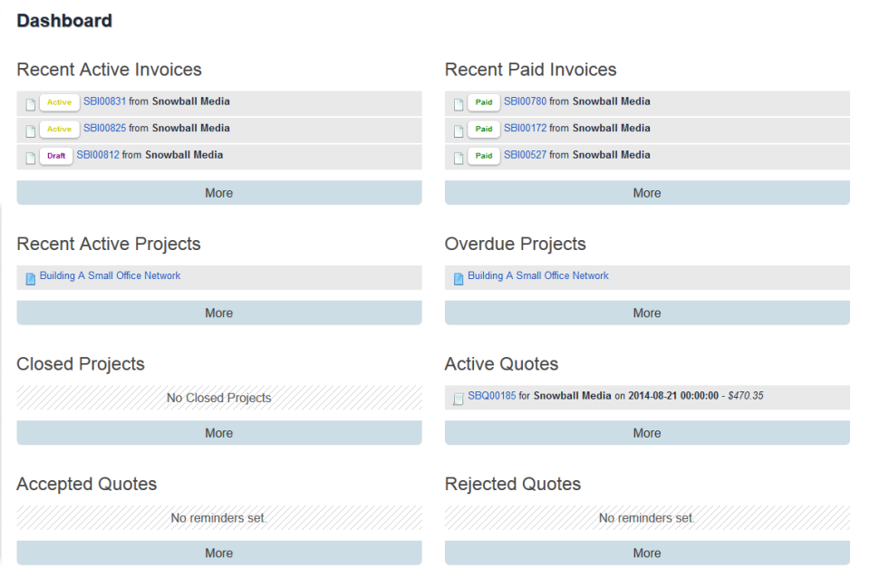Click More under Rejected Quotes
The image size is (870, 588).
click(x=646, y=553)
